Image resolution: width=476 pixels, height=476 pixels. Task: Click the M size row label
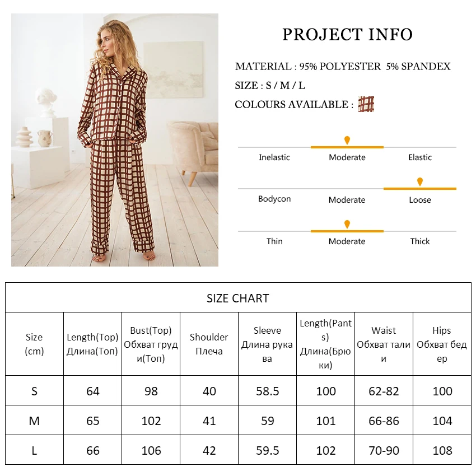(34, 421)
